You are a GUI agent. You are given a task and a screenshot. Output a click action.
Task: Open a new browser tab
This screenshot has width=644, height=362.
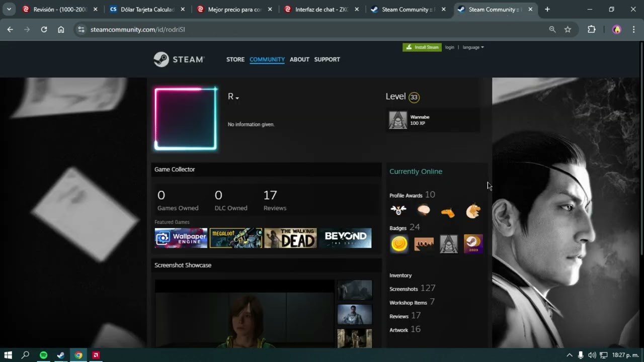(547, 9)
